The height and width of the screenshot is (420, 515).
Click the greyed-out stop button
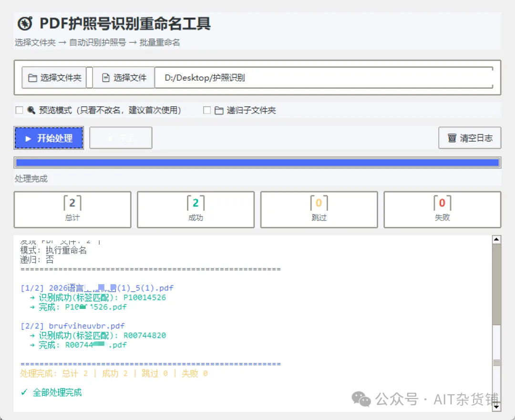tap(121, 138)
